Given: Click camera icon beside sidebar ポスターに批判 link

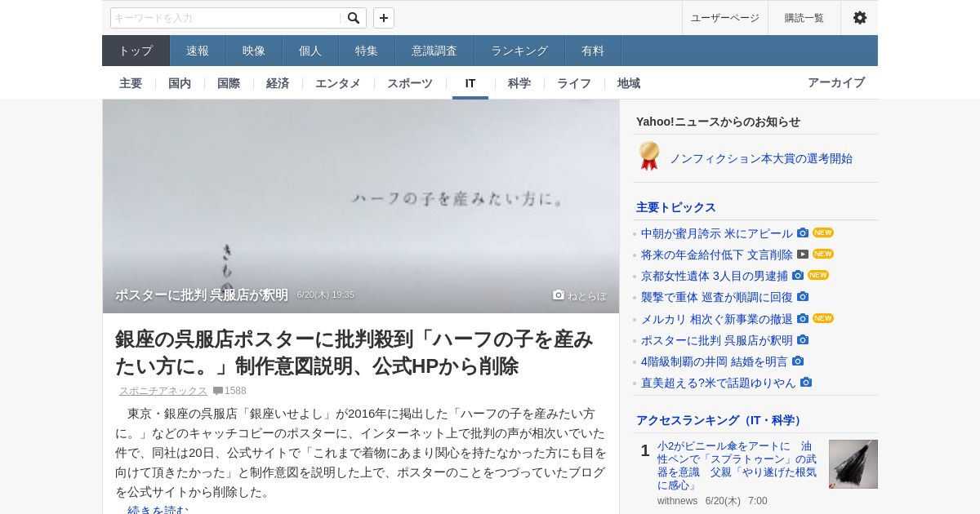Looking at the screenshot, I should pyautogui.click(x=803, y=339).
